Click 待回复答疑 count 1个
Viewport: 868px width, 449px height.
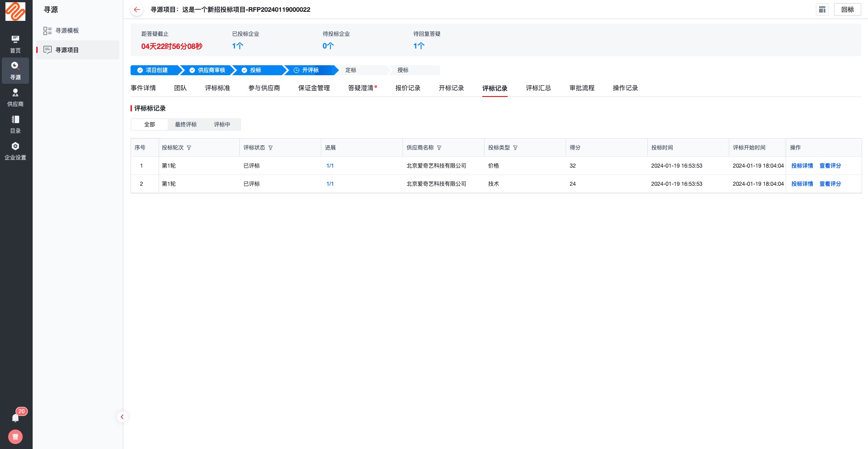419,46
